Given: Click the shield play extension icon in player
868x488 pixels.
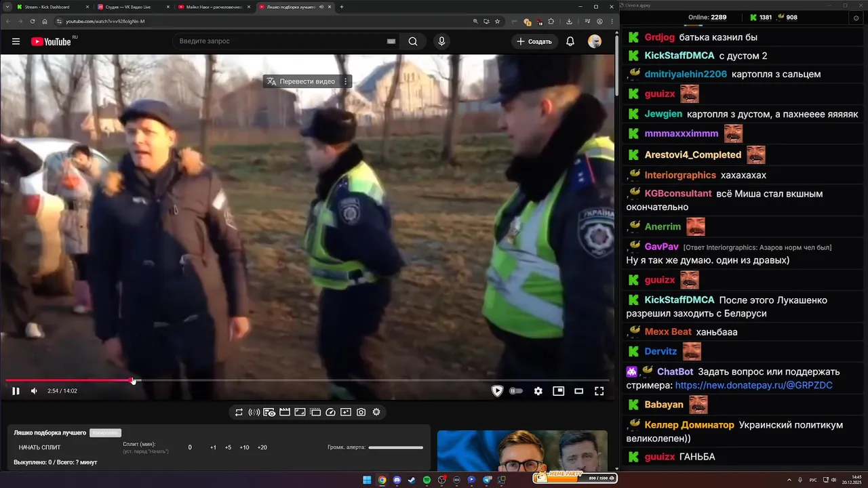Looking at the screenshot, I should [x=497, y=391].
